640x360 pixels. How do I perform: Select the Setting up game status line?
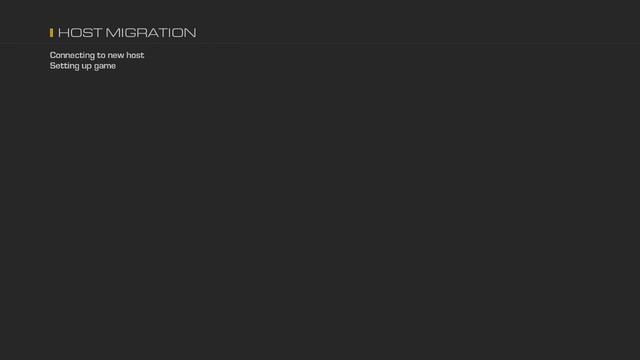[x=83, y=66]
